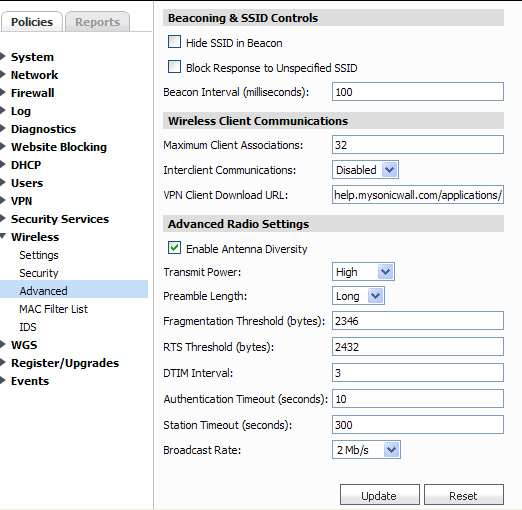Image resolution: width=522 pixels, height=510 pixels.
Task: Click the Update button
Action: point(380,495)
